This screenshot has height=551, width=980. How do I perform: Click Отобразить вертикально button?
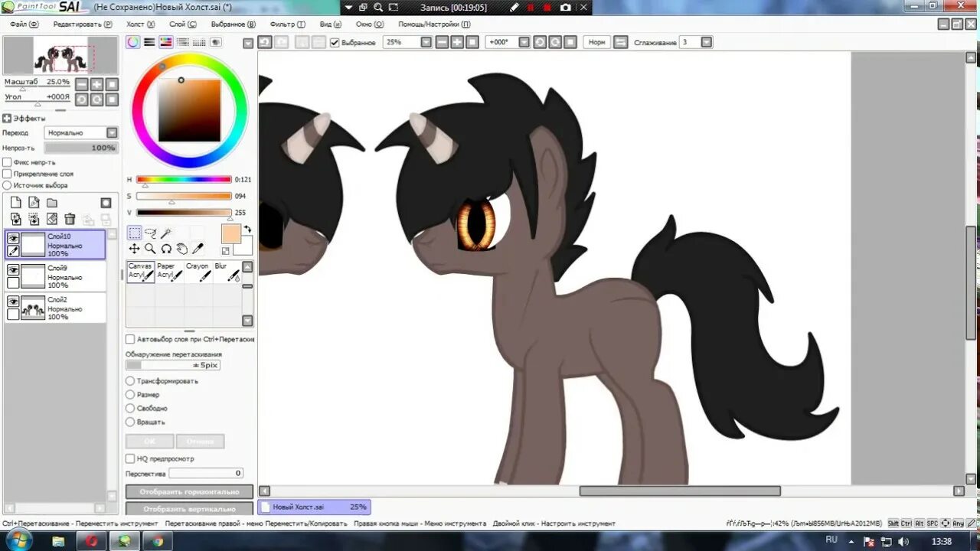[189, 509]
